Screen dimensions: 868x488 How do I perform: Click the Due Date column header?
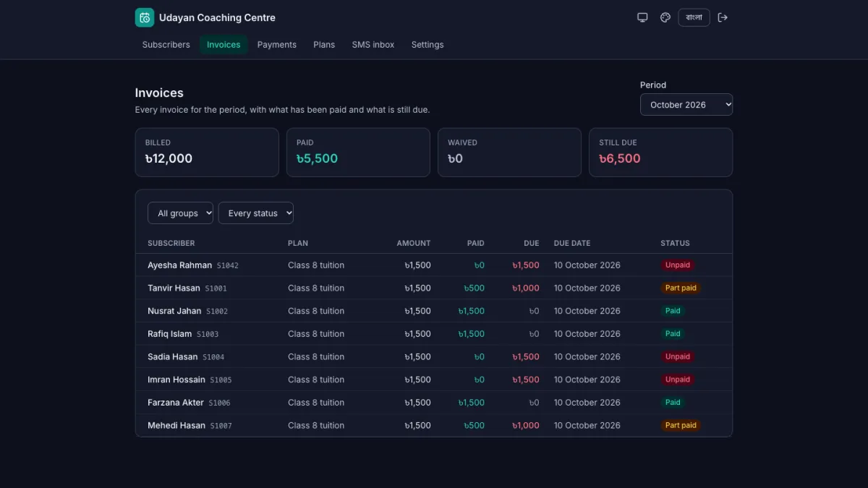(x=572, y=244)
